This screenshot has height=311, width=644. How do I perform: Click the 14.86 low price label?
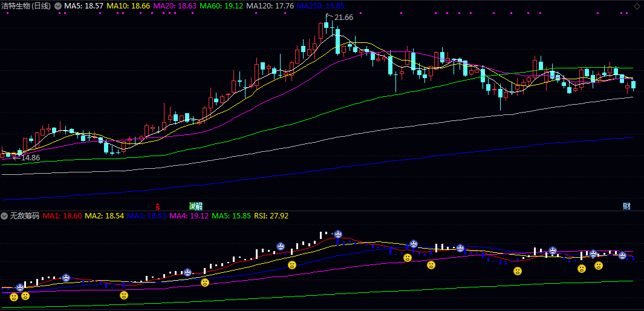tap(30, 158)
